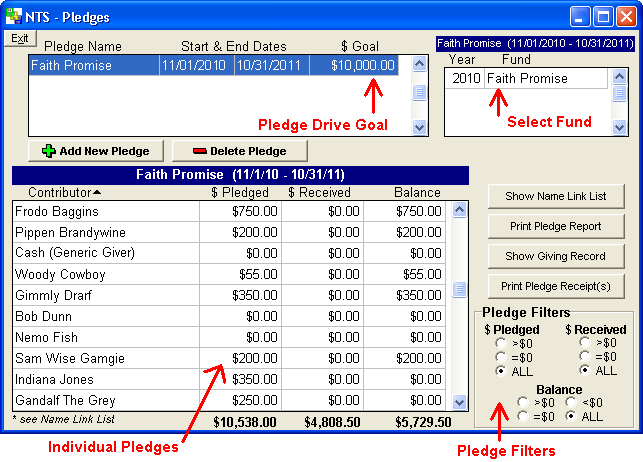Select Balance ALL filter
This screenshot has width=643, height=462.
click(x=571, y=416)
